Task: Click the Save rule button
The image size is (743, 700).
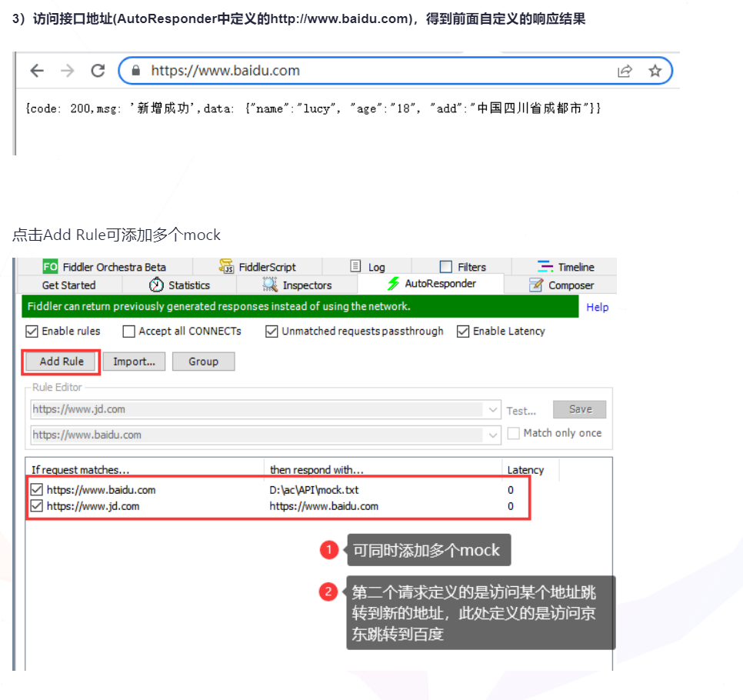Action: coord(579,409)
